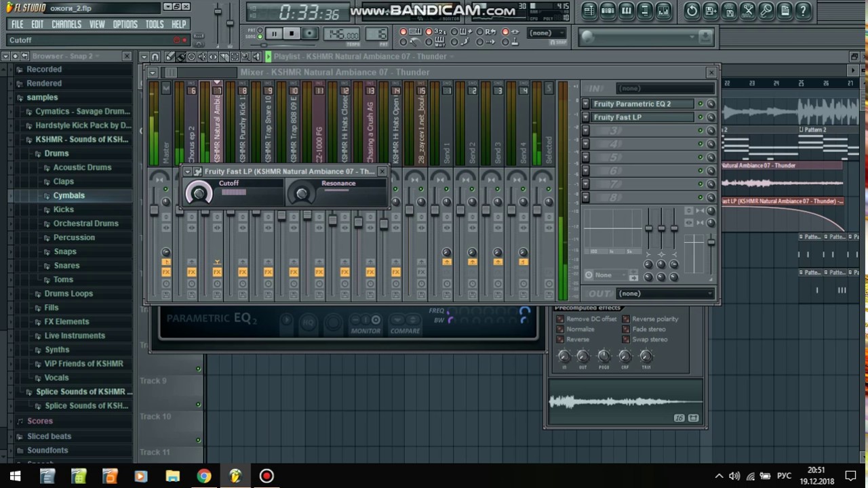The image size is (868, 488).
Task: Toggle the enable LED of Fruity Fast LP
Action: [x=701, y=117]
